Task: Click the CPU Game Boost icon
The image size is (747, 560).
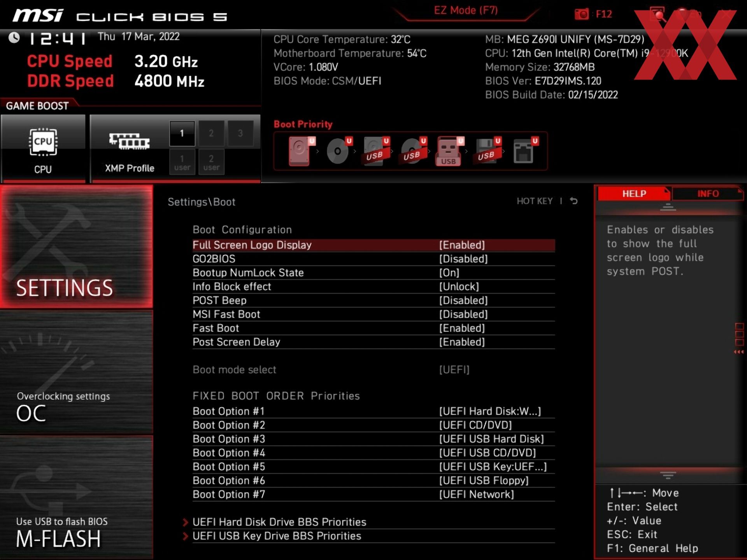Action: 43,142
